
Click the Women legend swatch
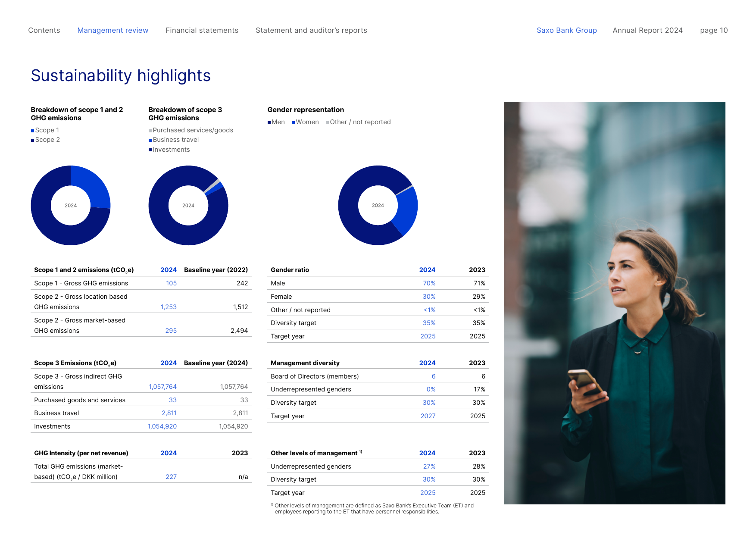(x=293, y=122)
